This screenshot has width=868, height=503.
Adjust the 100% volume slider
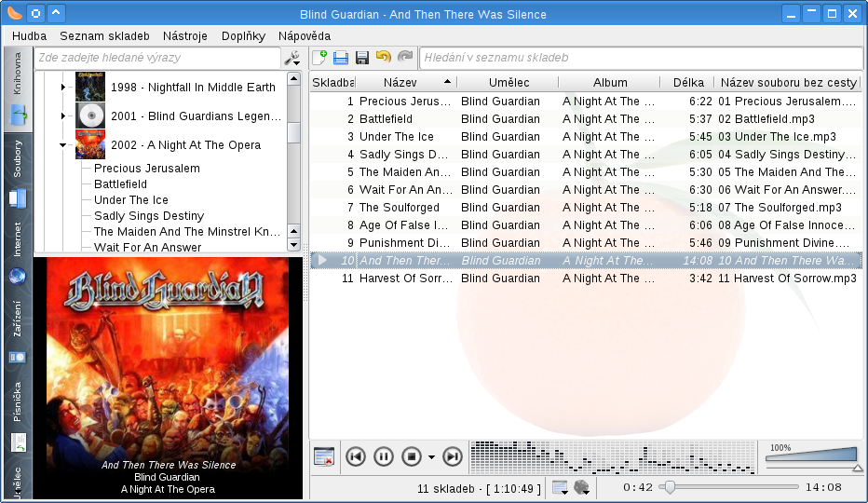tap(811, 456)
